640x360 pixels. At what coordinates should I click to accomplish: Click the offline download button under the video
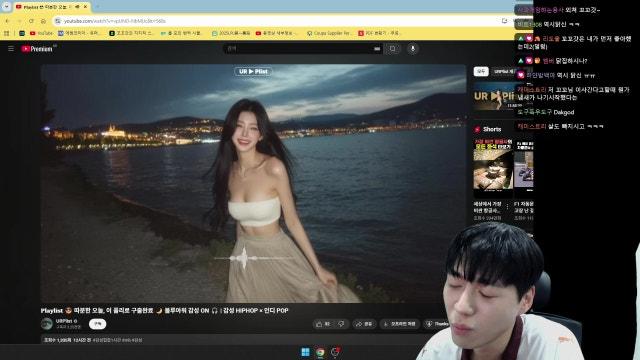(400, 324)
